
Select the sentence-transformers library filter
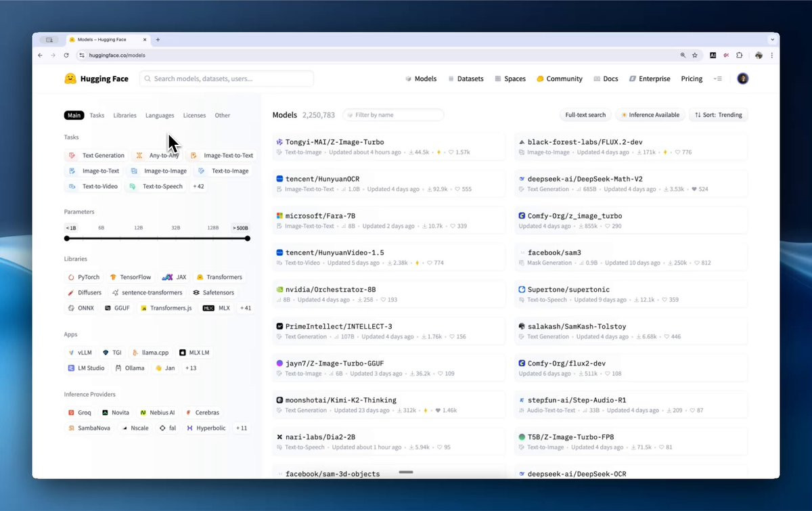click(147, 292)
